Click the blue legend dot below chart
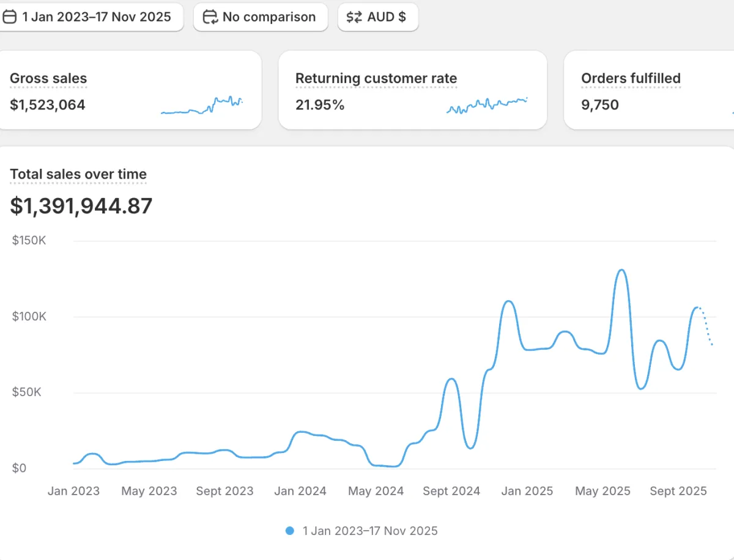The height and width of the screenshot is (560, 734). pyautogui.click(x=290, y=531)
